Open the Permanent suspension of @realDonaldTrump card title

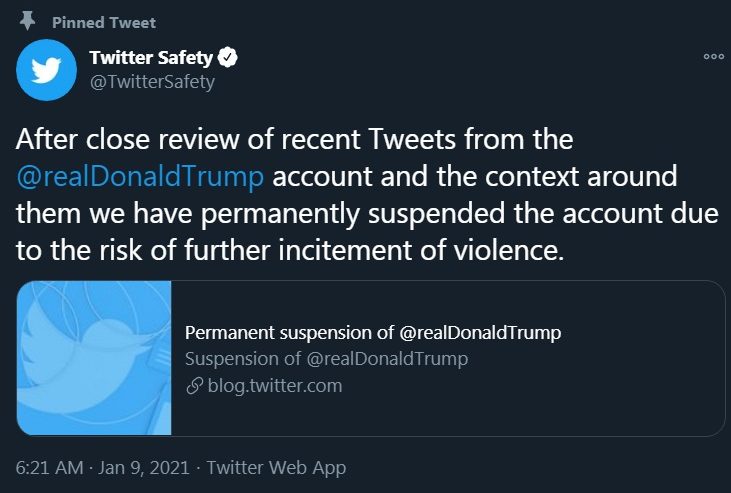tap(373, 333)
